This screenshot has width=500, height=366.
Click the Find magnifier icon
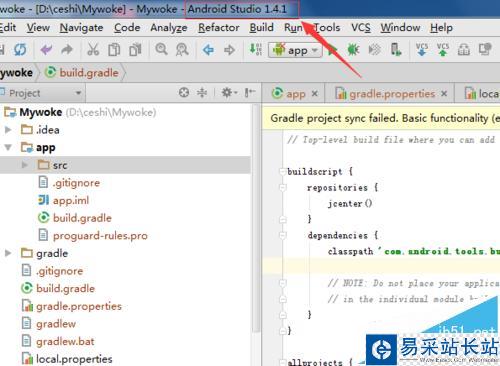161,49
